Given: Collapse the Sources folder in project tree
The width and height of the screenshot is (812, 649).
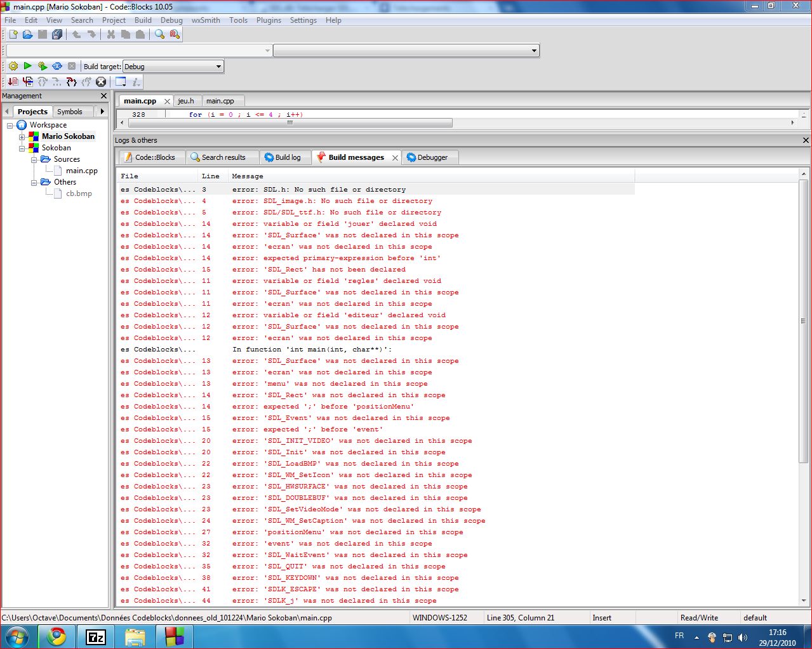Looking at the screenshot, I should [34, 160].
